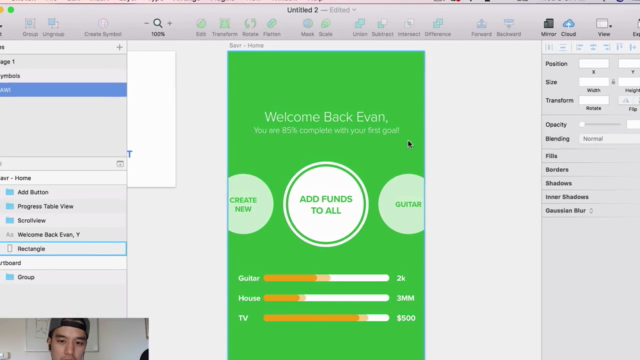Viewport: 640px width, 360px height.
Task: Align layers to the left edge
Action: point(579,47)
